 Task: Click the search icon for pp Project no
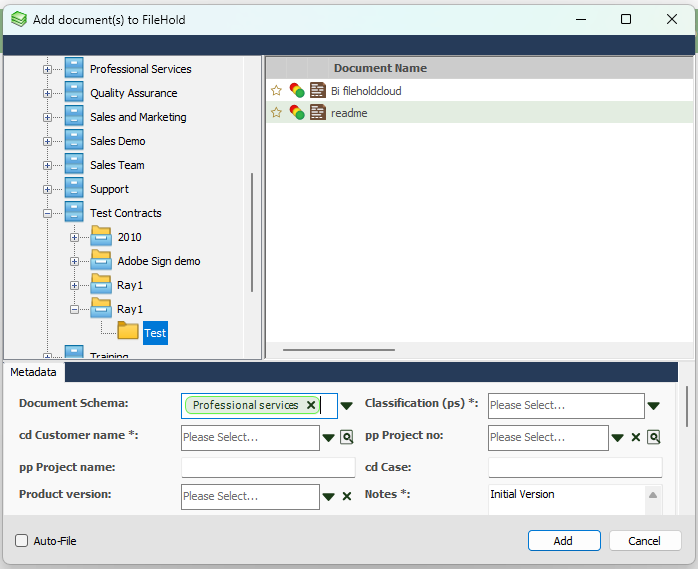pos(654,437)
